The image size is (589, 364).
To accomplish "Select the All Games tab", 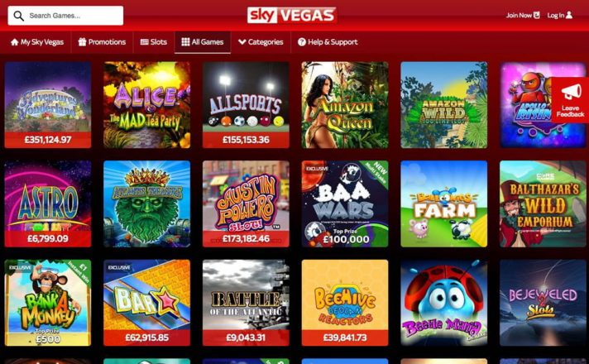I will pyautogui.click(x=203, y=42).
